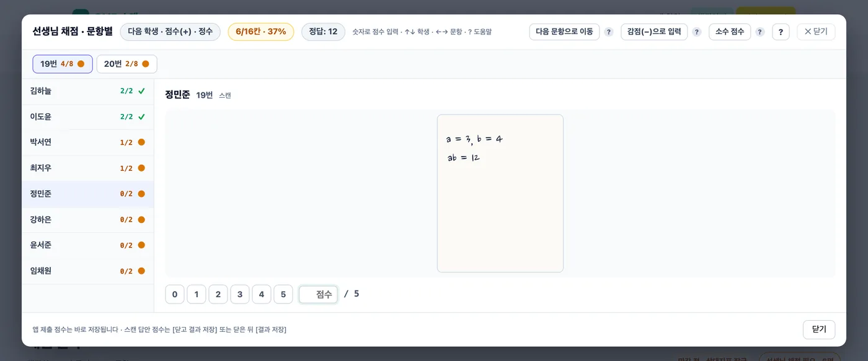Open the scanned answer sheet thumbnail

(x=500, y=193)
